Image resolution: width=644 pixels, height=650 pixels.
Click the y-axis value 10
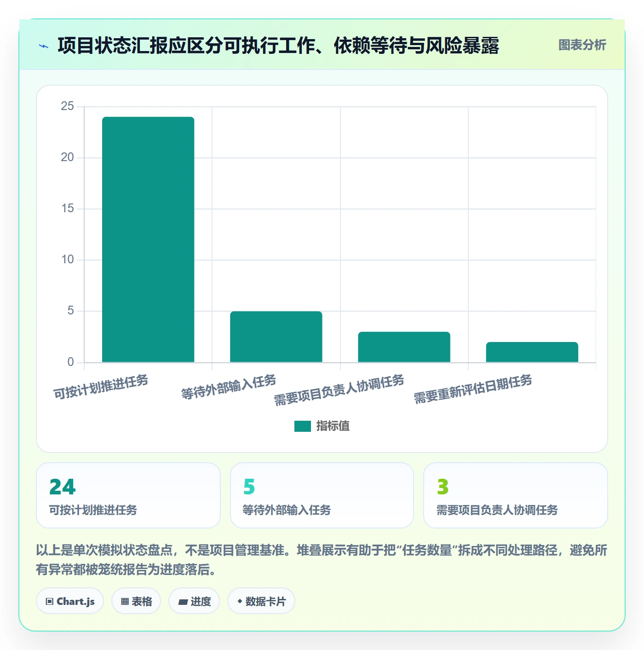(x=68, y=260)
